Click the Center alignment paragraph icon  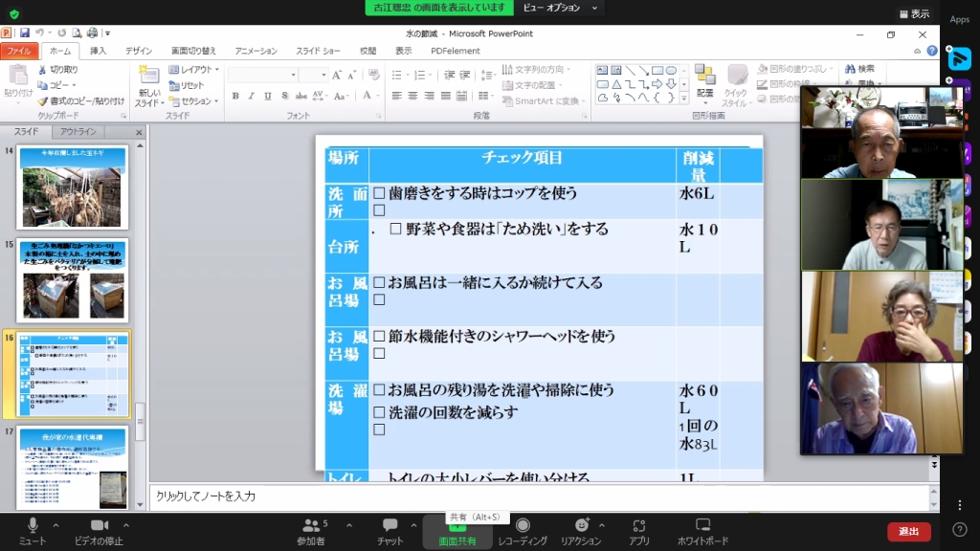click(413, 96)
